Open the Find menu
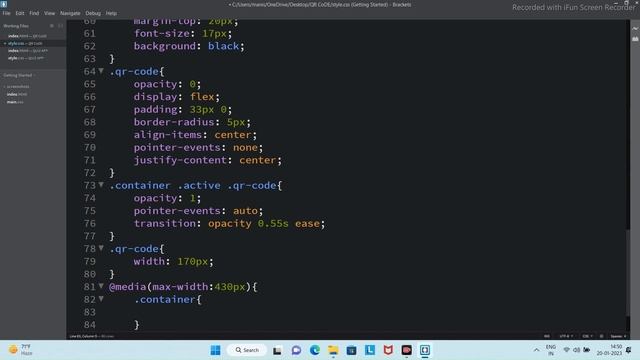640x360 pixels. (x=34, y=13)
